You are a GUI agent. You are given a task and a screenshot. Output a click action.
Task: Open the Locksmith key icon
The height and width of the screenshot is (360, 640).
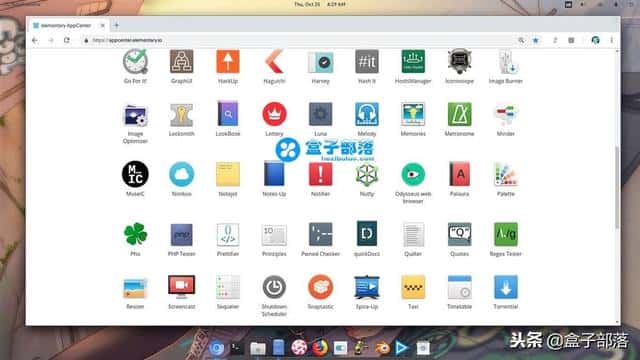coord(182,115)
